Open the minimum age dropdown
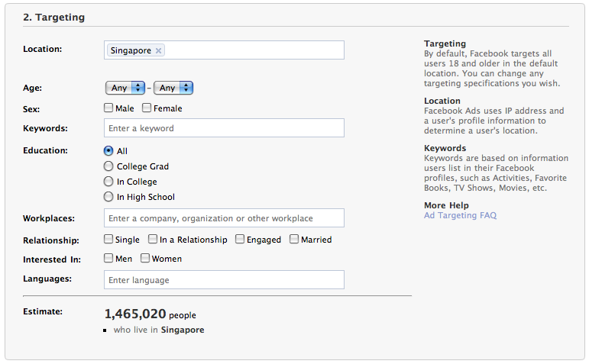 (x=125, y=88)
